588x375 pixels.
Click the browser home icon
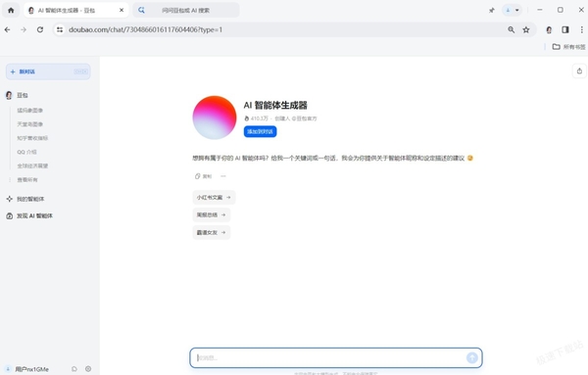pos(11,10)
